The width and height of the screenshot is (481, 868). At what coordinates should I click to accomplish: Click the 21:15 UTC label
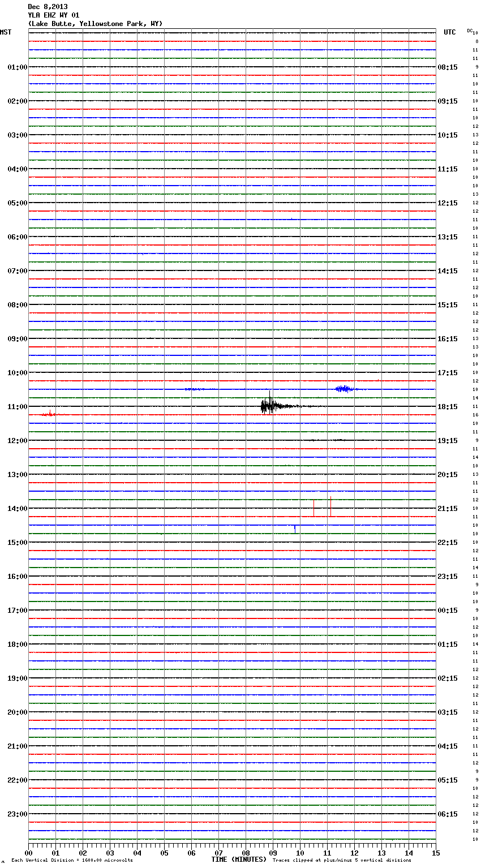coord(448,509)
